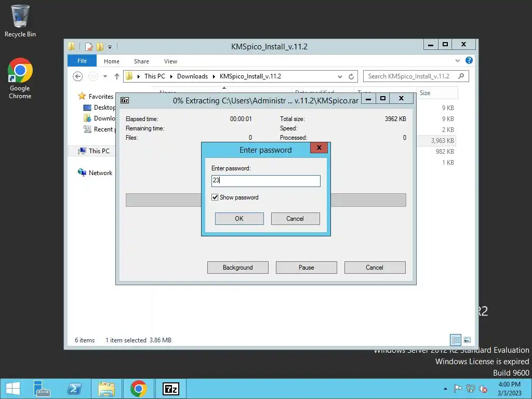This screenshot has height=399, width=532.
Task: Cancel the 7-Zip extraction
Action: coord(375,268)
